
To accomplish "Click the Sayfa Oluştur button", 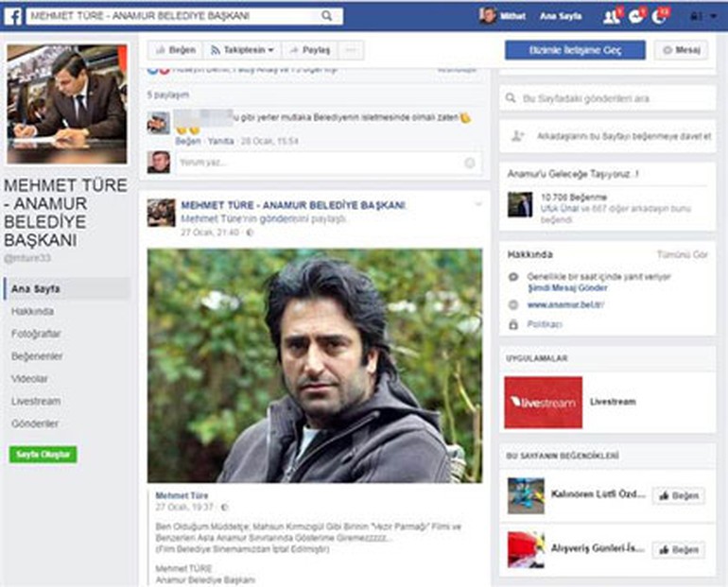I will click(x=43, y=455).
